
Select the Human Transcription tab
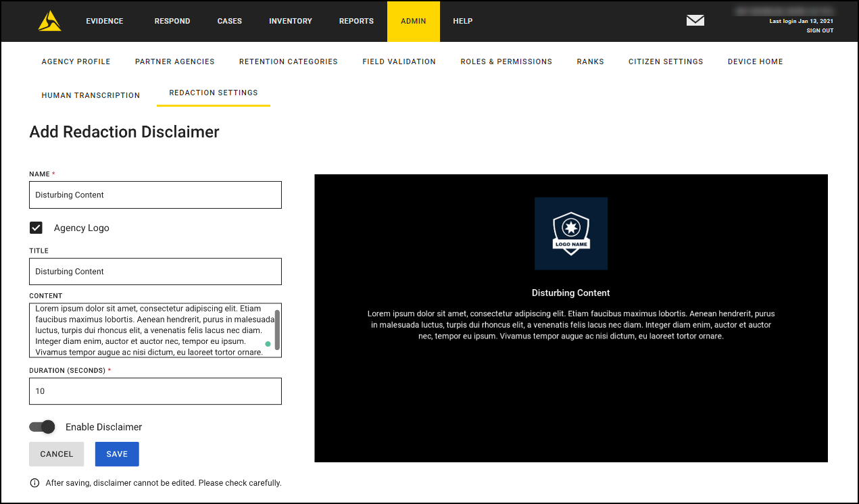(x=91, y=95)
